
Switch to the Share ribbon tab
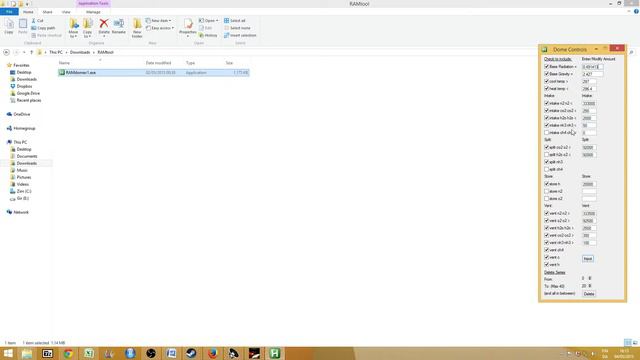pyautogui.click(x=47, y=12)
